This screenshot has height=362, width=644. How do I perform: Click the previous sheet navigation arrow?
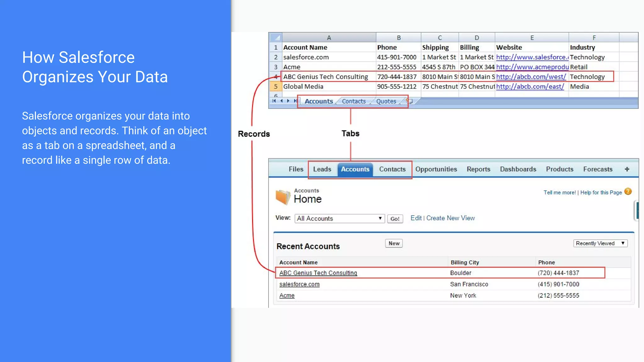point(281,101)
